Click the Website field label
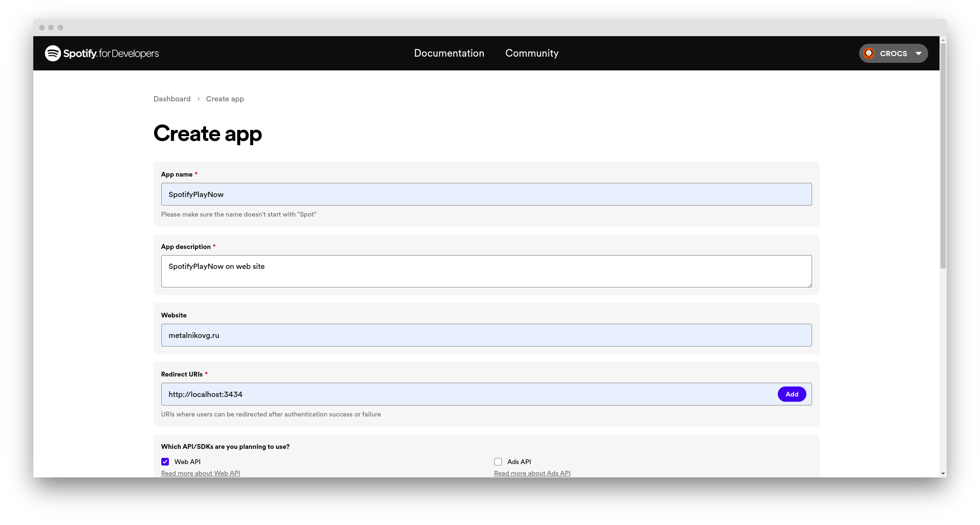 click(174, 315)
